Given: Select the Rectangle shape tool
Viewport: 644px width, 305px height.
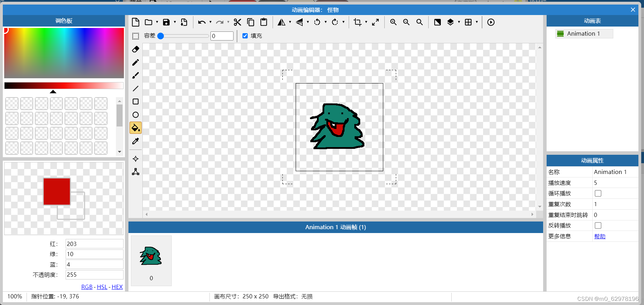Looking at the screenshot, I should [x=136, y=102].
